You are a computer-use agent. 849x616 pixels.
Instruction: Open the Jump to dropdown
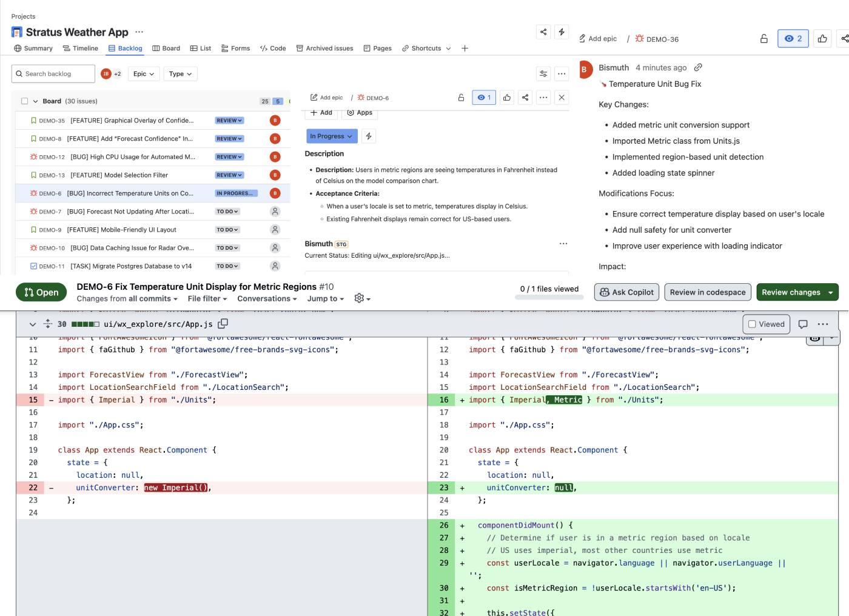click(326, 298)
